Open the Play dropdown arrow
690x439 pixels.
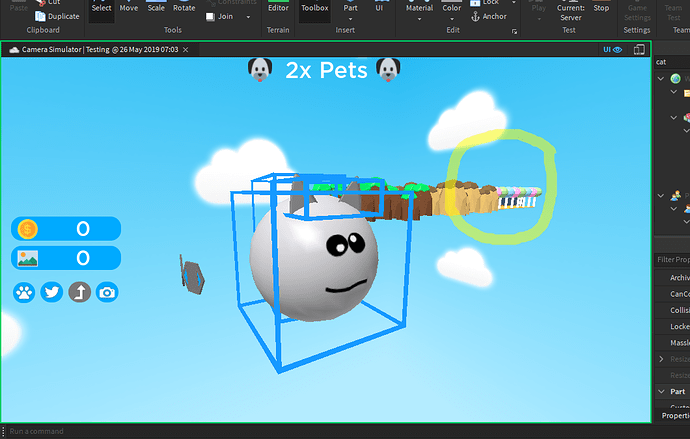[539, 19]
